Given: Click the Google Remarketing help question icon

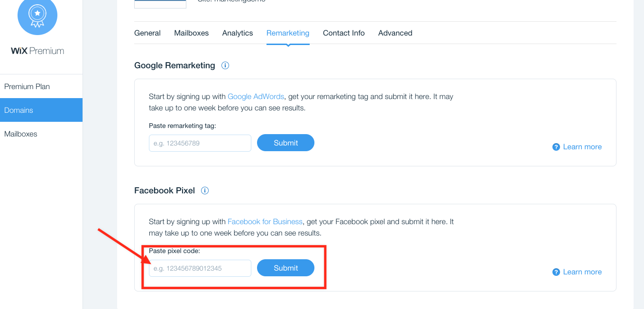Looking at the screenshot, I should 556,147.
